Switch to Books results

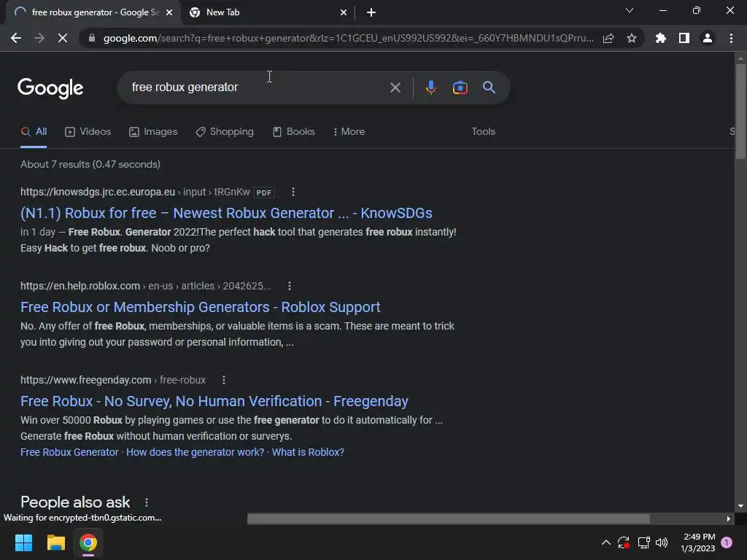pos(293,131)
